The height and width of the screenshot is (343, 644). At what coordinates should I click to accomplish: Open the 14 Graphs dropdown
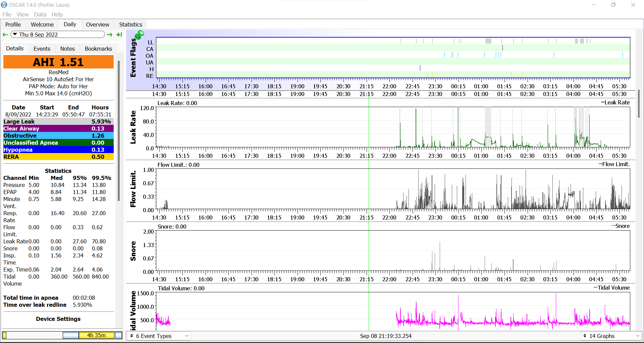pos(611,336)
